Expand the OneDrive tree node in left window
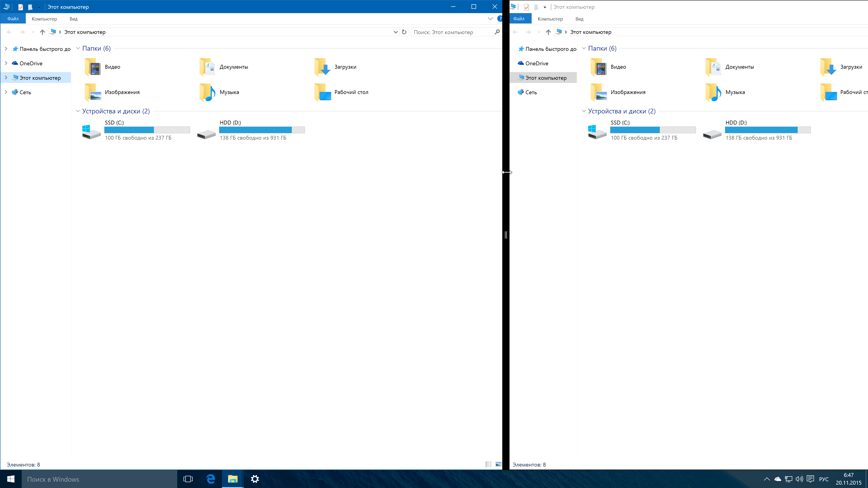868x488 pixels. point(6,63)
